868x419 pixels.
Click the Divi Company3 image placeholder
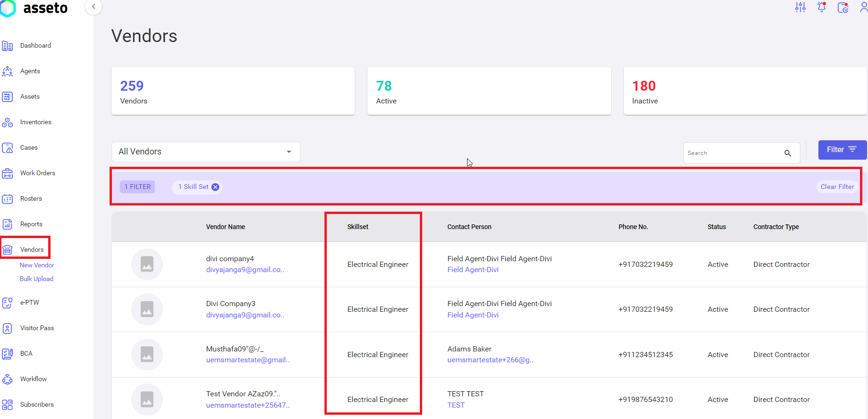(147, 309)
